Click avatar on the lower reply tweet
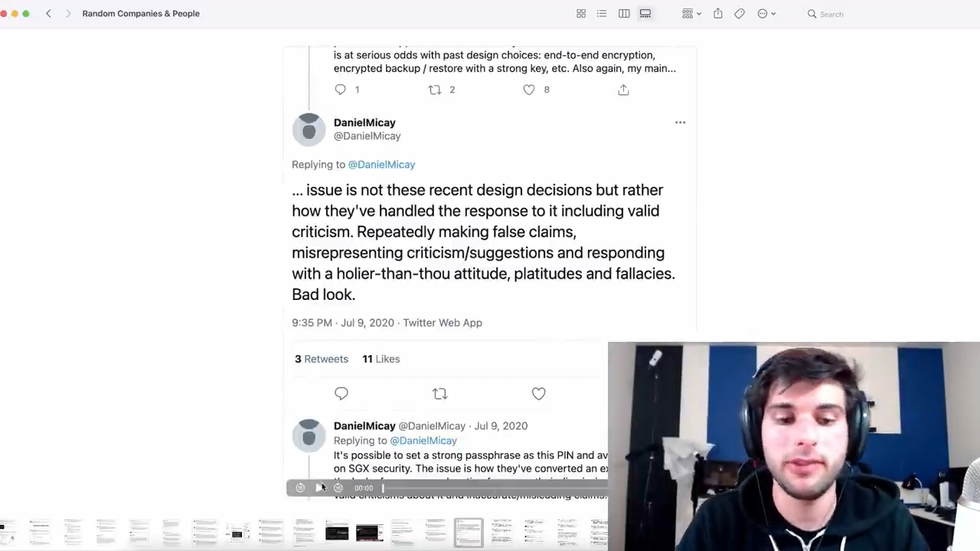Image resolution: width=980 pixels, height=551 pixels. click(x=309, y=435)
